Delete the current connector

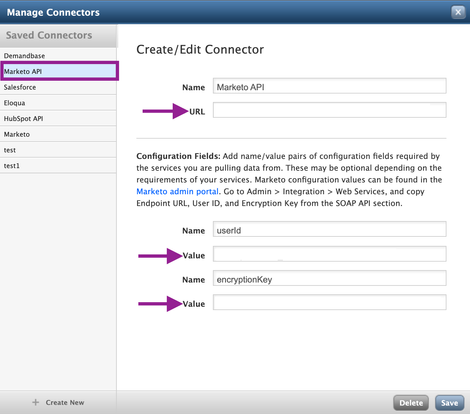[x=411, y=403]
